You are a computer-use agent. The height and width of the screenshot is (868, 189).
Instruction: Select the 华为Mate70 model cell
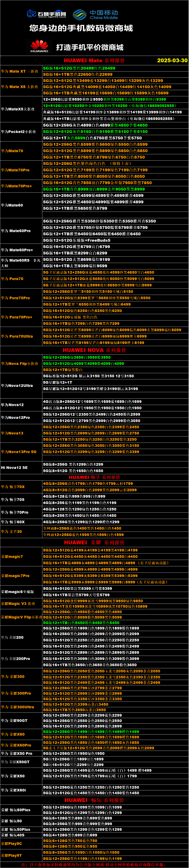click(x=21, y=151)
